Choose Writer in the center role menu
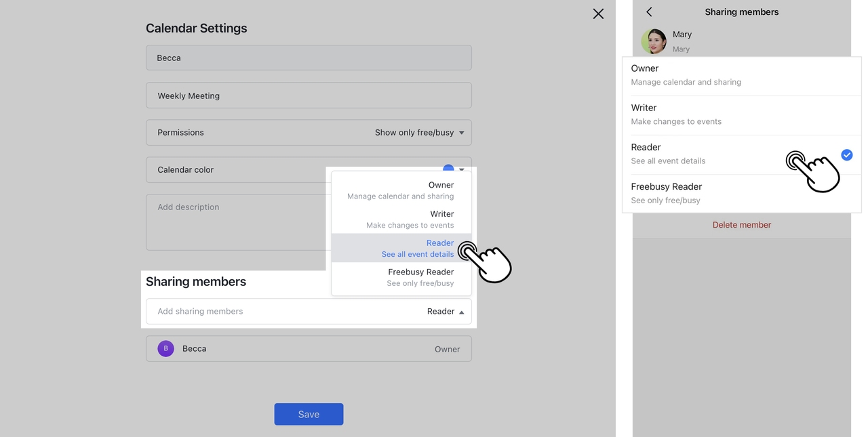The image size is (868, 437). (401, 219)
